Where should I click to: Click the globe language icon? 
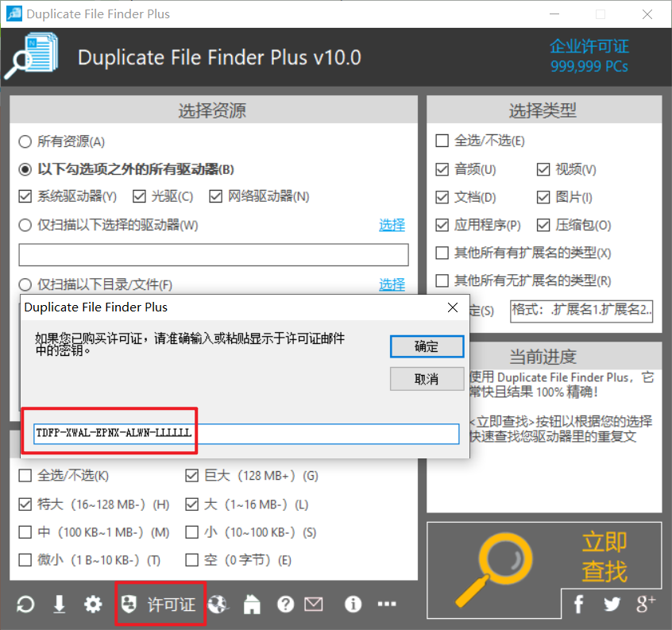(x=218, y=605)
